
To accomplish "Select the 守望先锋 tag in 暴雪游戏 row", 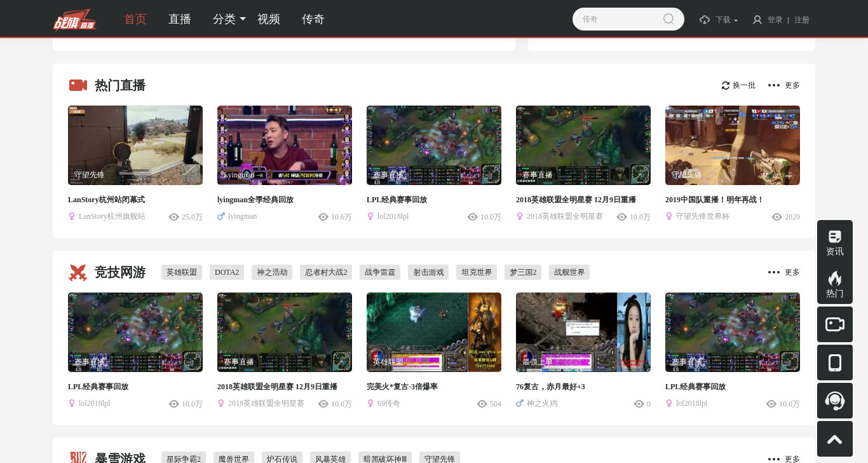I will point(440,458).
